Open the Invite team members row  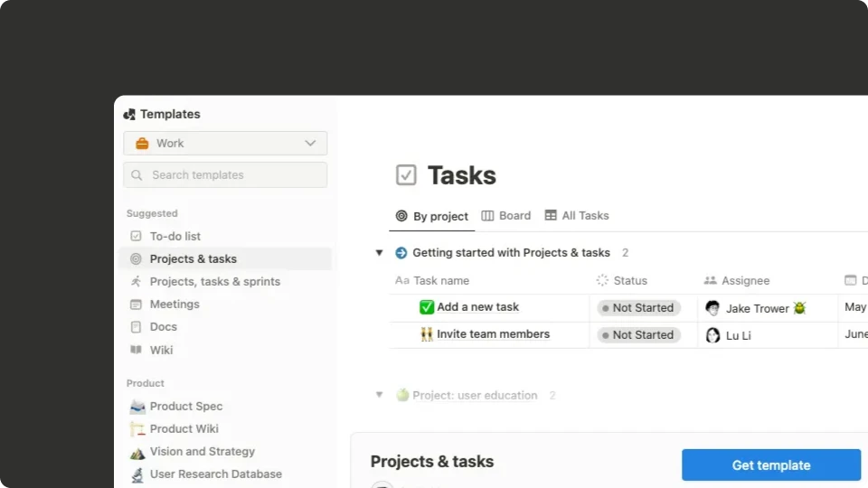click(494, 334)
